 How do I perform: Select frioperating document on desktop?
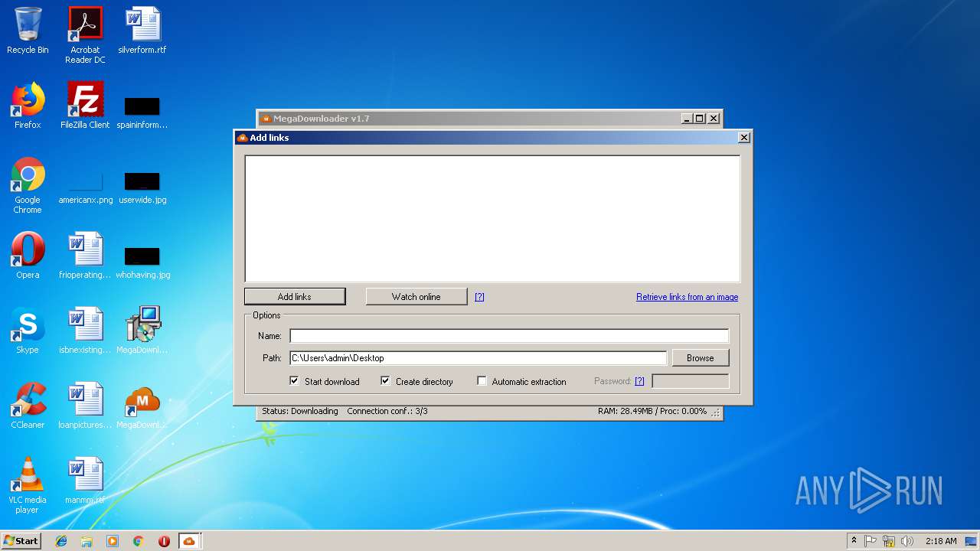pyautogui.click(x=85, y=256)
